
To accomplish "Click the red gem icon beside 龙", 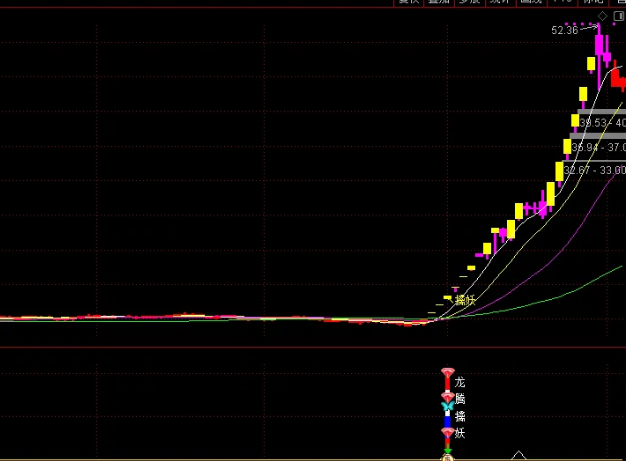I will pos(447,374).
